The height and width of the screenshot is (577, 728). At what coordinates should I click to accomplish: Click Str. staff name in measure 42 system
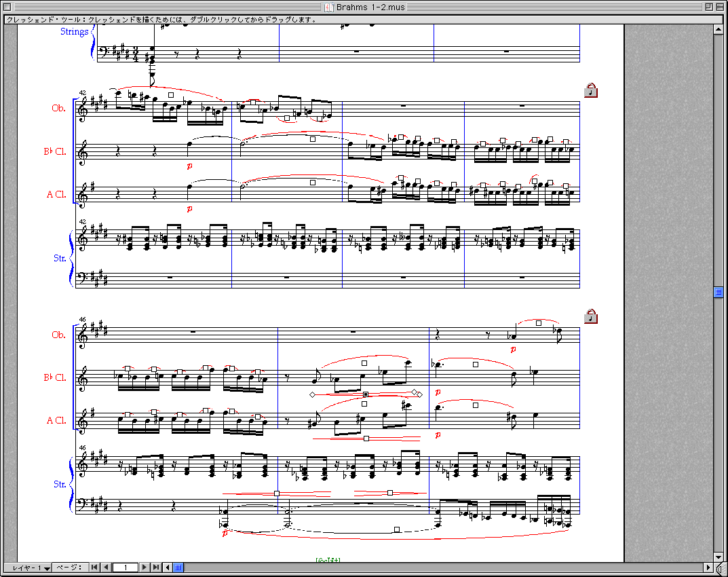pyautogui.click(x=60, y=258)
